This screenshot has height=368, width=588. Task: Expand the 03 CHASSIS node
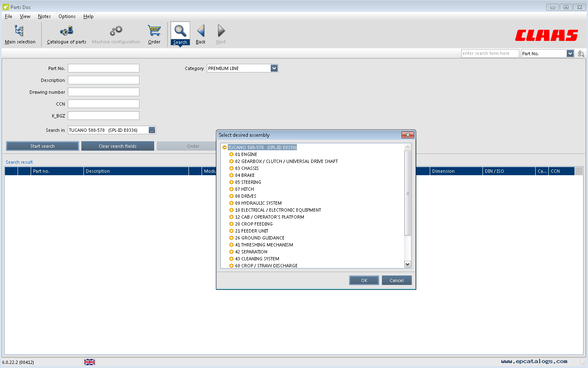click(231, 168)
